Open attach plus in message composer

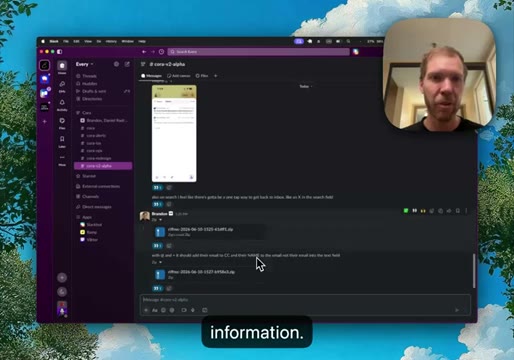(x=146, y=310)
